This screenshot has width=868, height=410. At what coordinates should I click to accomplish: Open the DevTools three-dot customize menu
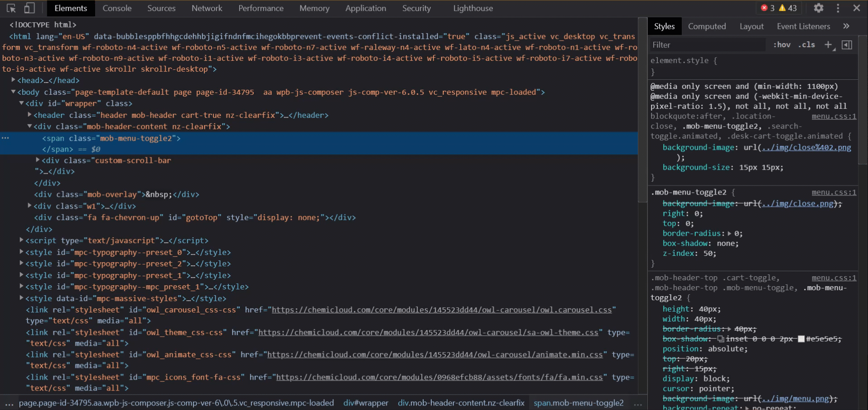(838, 8)
